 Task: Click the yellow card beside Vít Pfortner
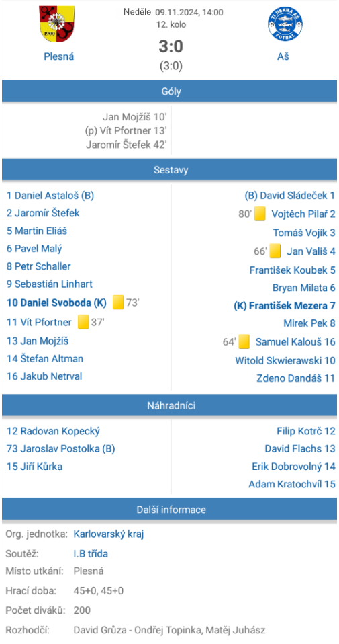pos(83,321)
